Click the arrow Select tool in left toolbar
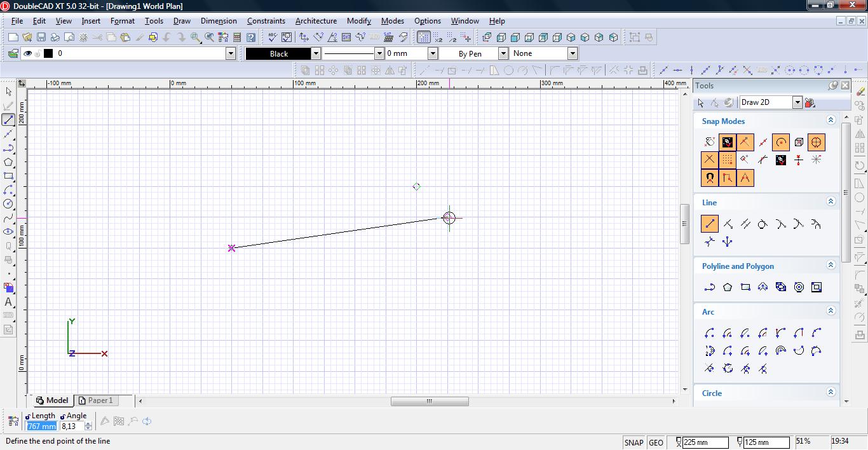This screenshot has height=450, width=868. coord(8,92)
